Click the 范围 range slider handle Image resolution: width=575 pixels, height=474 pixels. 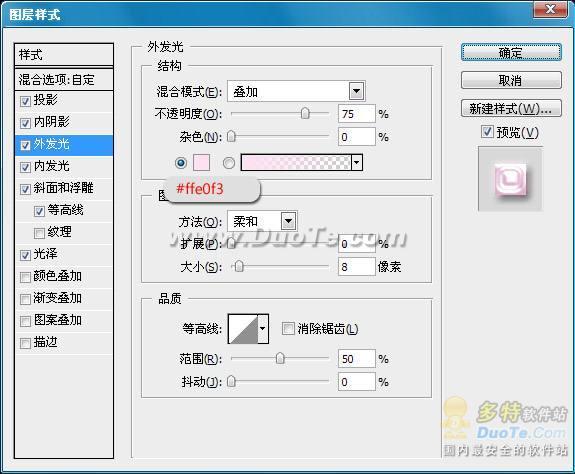pos(280,358)
